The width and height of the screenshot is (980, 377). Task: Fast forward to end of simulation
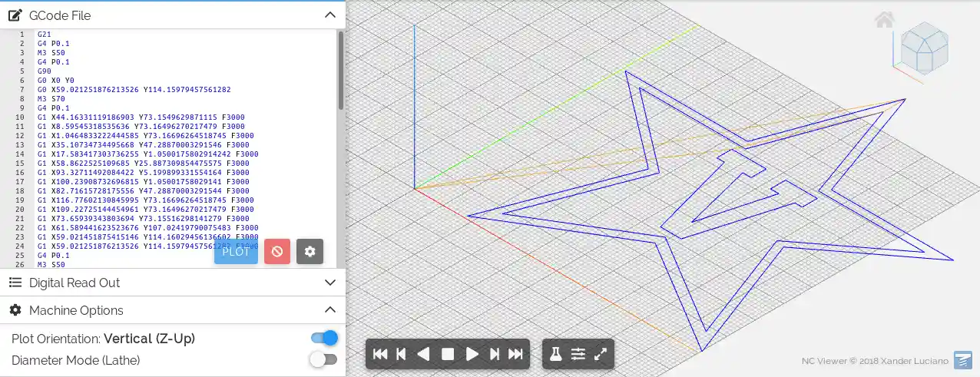(x=516, y=354)
